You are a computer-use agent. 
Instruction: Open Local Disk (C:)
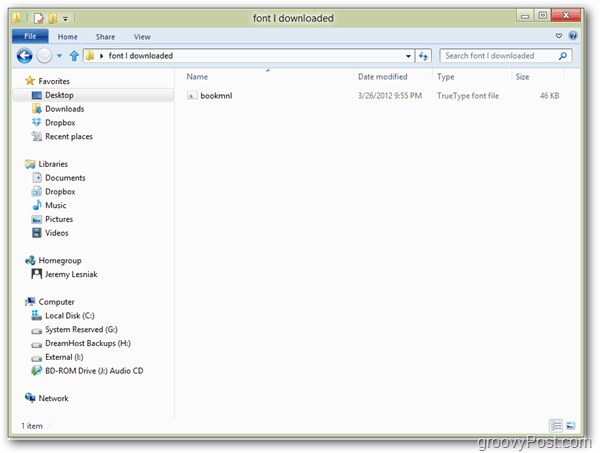[70, 316]
